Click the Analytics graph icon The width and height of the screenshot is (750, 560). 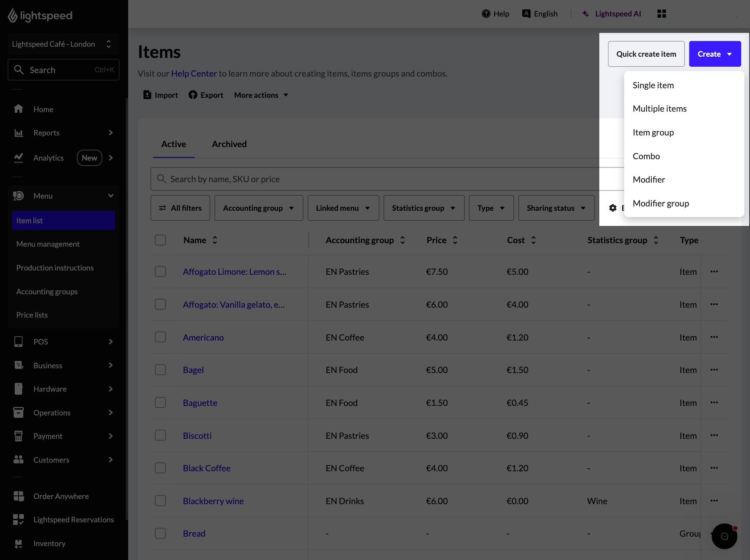[18, 158]
